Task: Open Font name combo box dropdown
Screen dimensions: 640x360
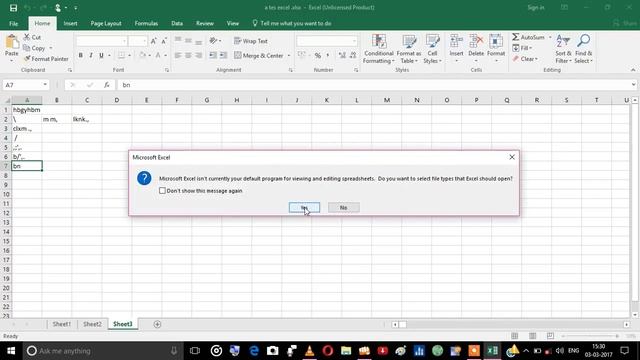Action: pyautogui.click(x=124, y=41)
